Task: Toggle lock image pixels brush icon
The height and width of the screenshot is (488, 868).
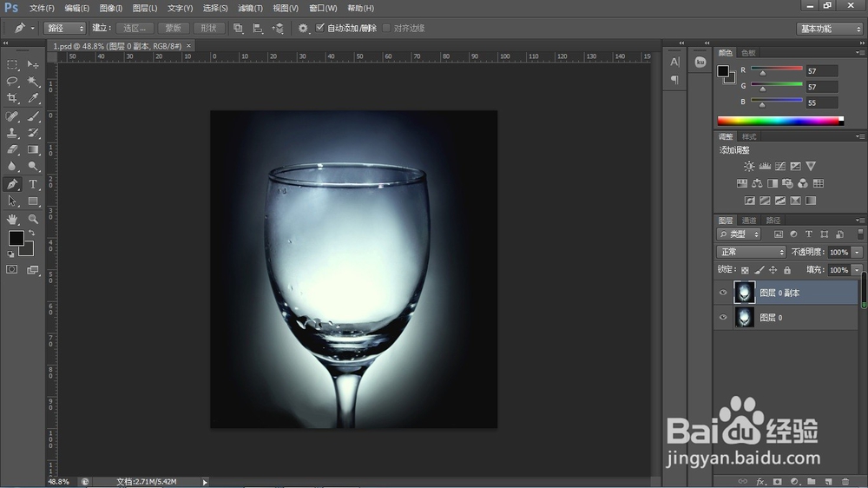Action: coord(759,270)
